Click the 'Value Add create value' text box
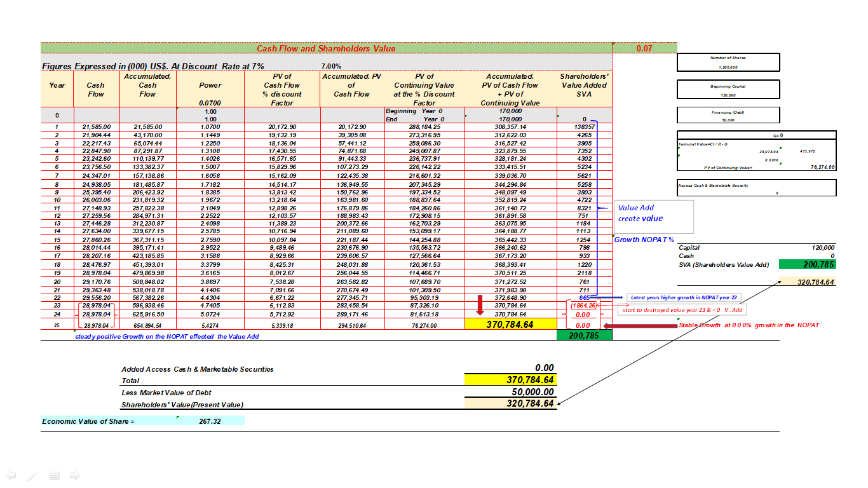The image size is (868, 488). (654, 217)
